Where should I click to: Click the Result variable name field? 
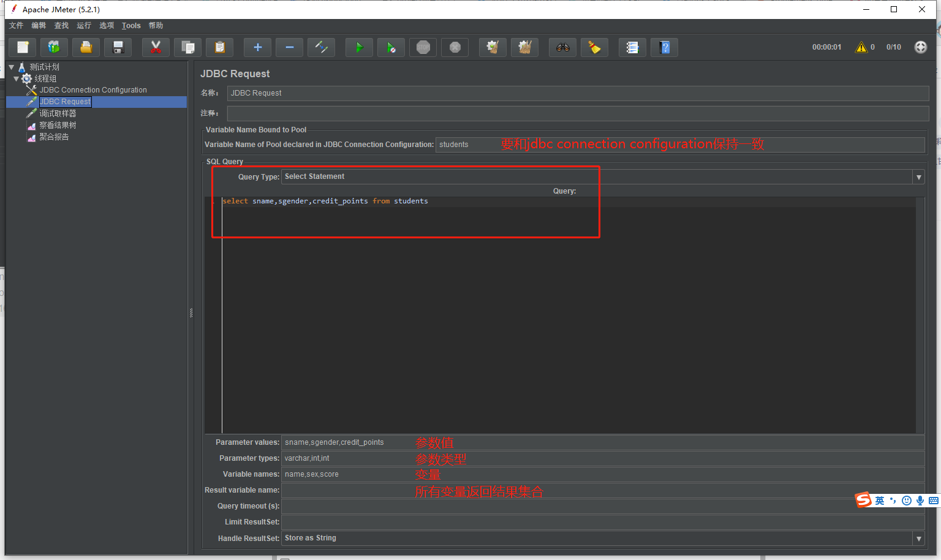603,490
